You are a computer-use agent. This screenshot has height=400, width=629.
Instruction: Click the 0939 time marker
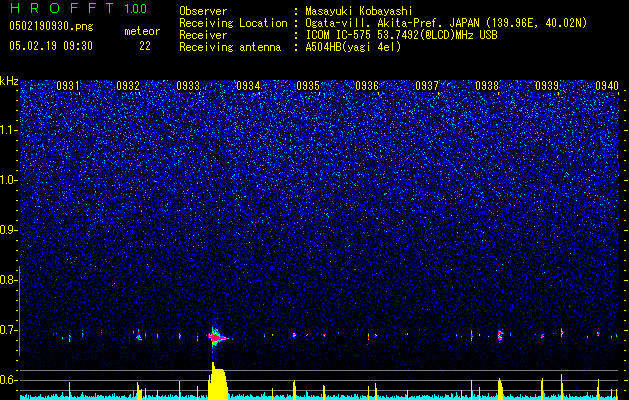[x=547, y=86]
